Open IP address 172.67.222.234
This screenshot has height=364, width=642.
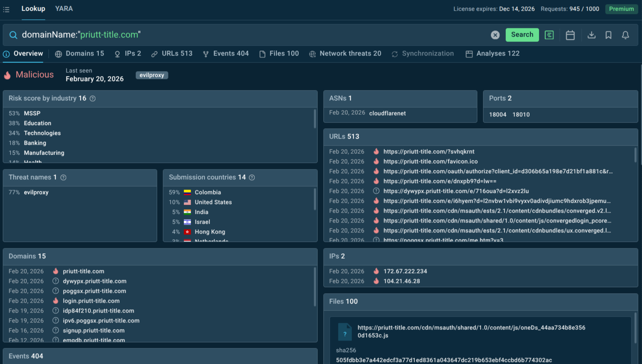click(x=405, y=271)
